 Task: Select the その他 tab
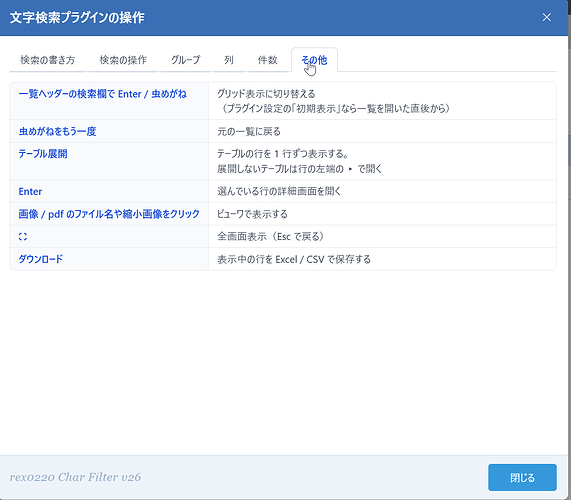pos(314,60)
